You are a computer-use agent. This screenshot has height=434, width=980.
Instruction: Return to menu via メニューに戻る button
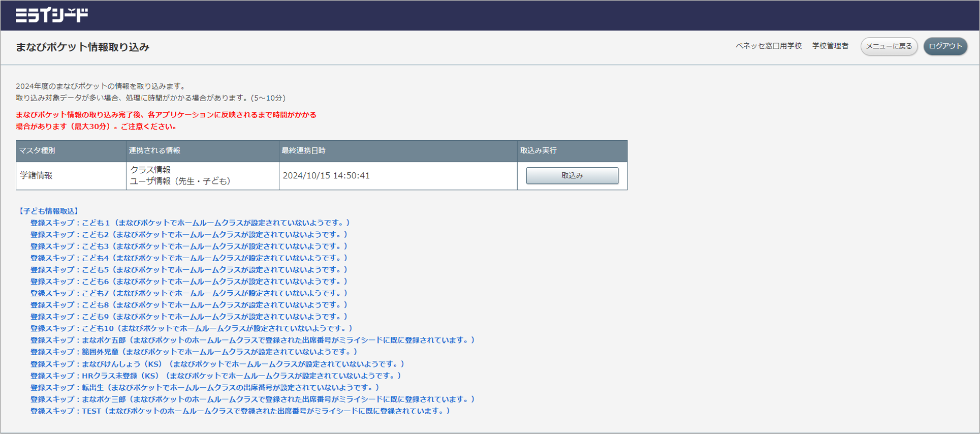point(889,46)
